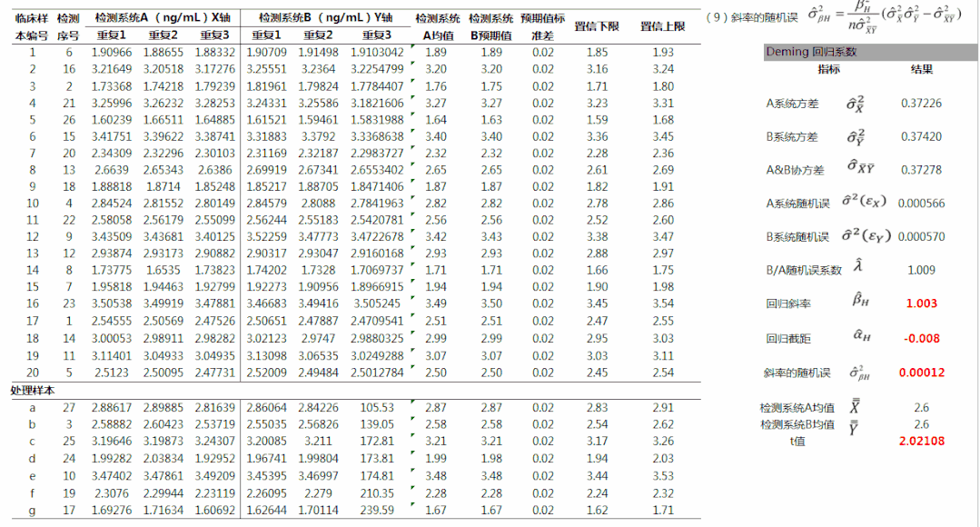The image size is (980, 527).
Task: Select the t值 result cell 2.02108
Action: point(921,441)
